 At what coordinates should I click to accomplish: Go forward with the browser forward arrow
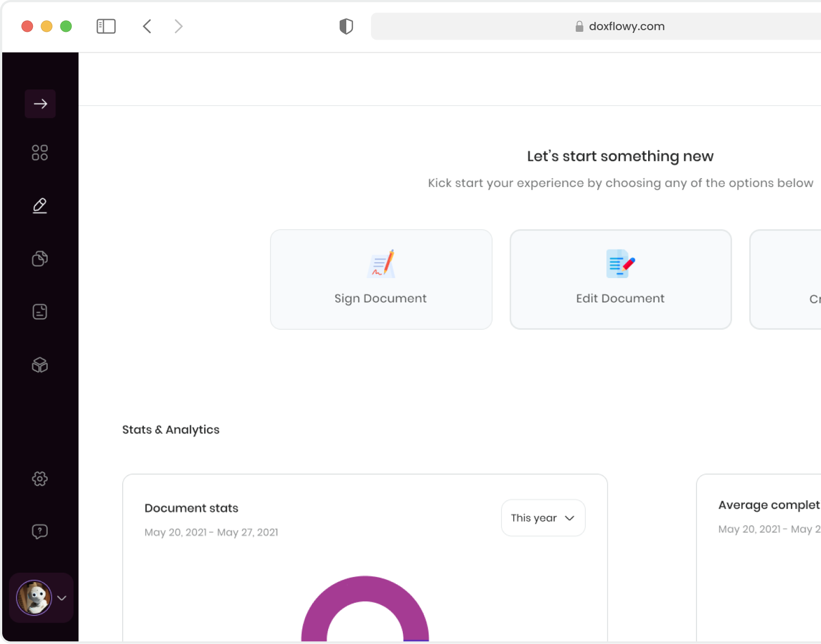coord(178,26)
